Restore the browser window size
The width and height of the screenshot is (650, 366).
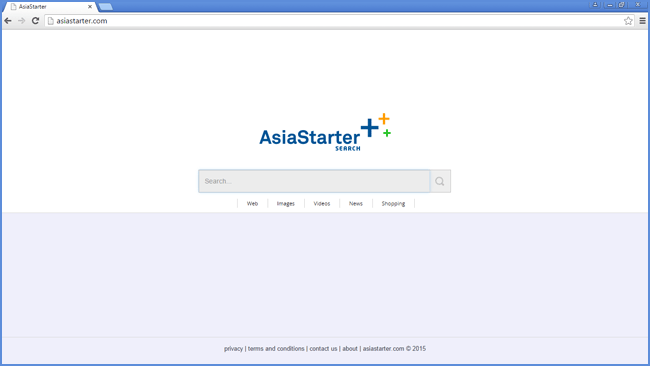point(621,5)
